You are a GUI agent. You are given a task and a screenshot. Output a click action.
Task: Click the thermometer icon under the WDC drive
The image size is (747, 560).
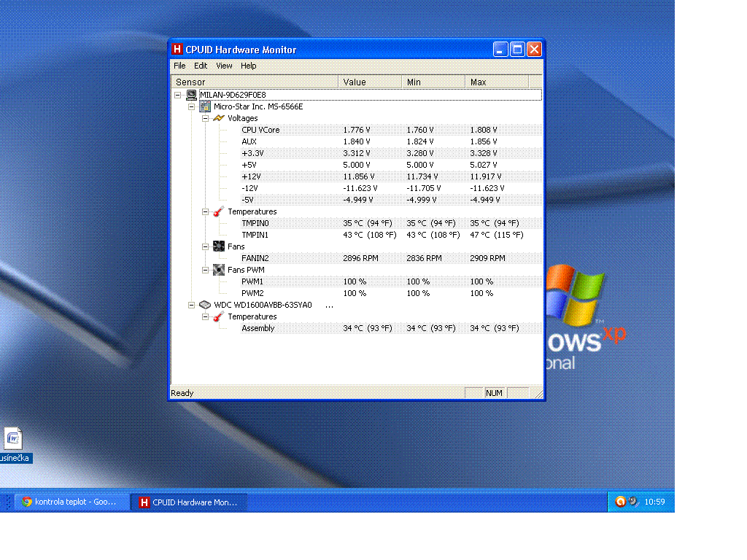[219, 316]
